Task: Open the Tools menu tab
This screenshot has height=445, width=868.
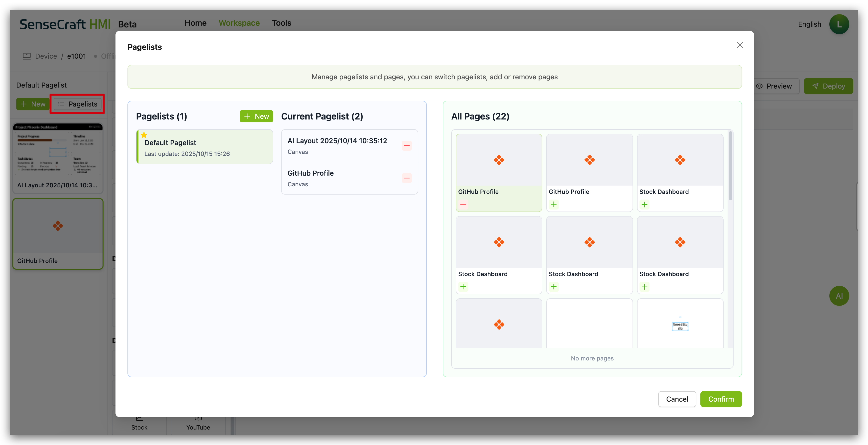Action: click(x=281, y=23)
